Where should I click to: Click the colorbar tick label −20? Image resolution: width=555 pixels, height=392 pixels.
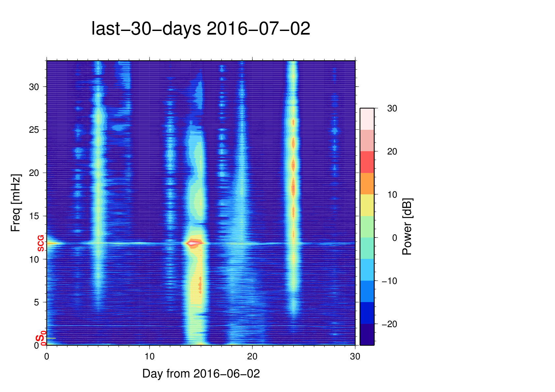coord(389,324)
